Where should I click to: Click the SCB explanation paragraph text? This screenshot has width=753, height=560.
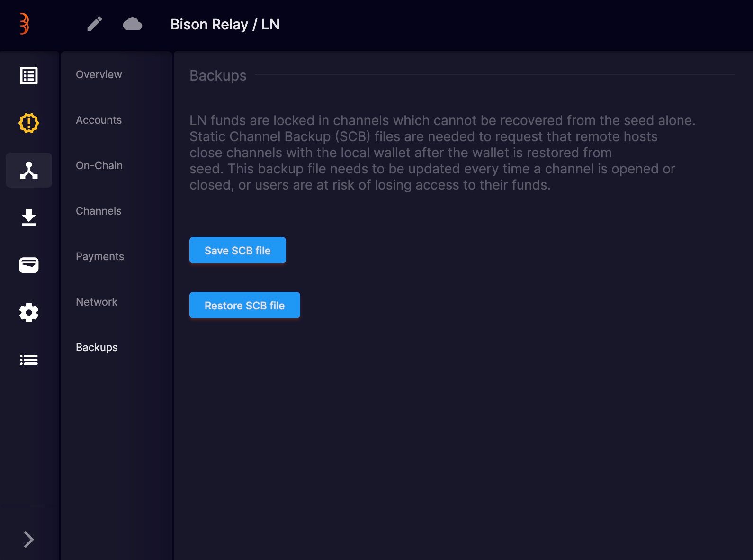pyautogui.click(x=442, y=153)
